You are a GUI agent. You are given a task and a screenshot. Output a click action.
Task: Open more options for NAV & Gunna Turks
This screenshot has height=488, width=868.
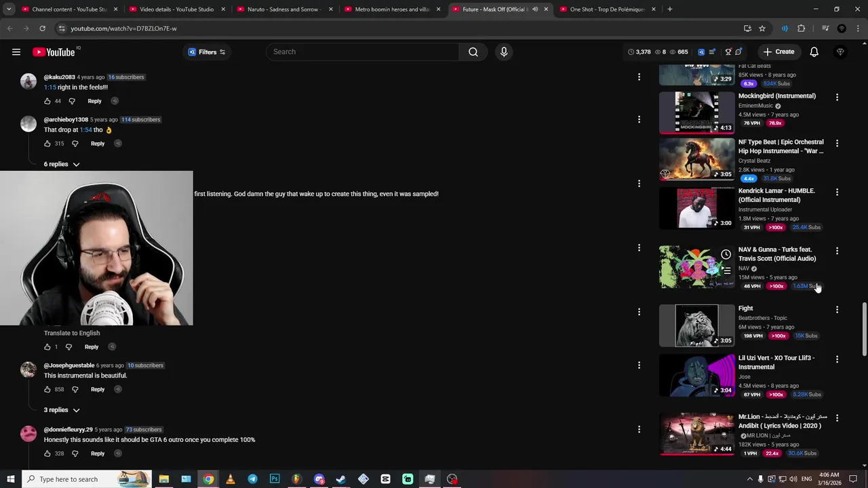837,251
